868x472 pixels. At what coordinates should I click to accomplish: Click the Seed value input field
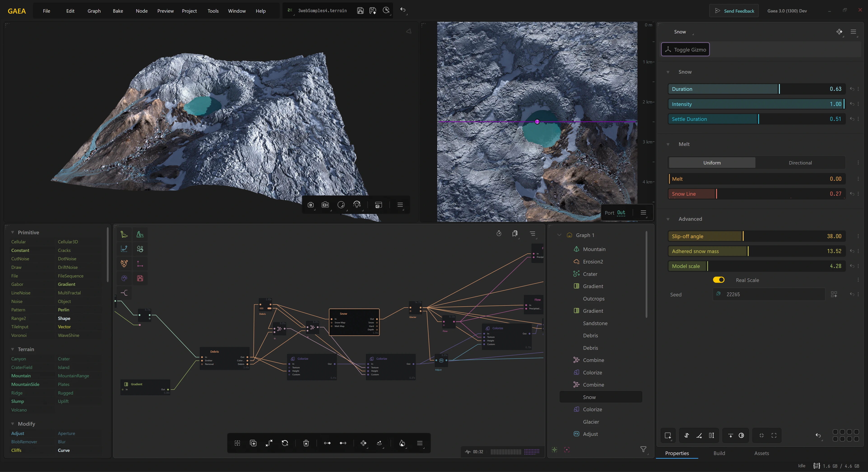(x=769, y=294)
